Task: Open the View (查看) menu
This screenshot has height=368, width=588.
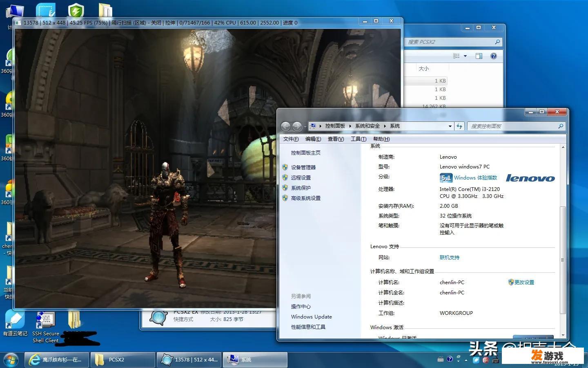Action: pos(336,139)
